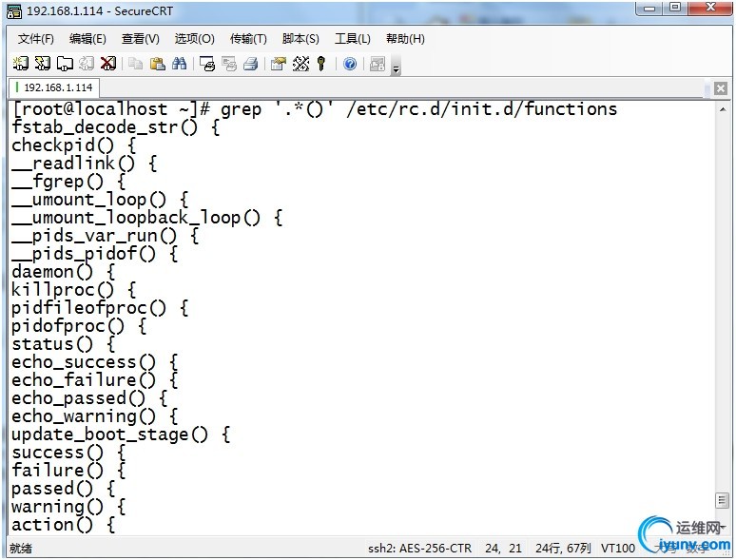736x560 pixels.
Task: Click the SecureCRT title bar icon
Action: click(14, 11)
